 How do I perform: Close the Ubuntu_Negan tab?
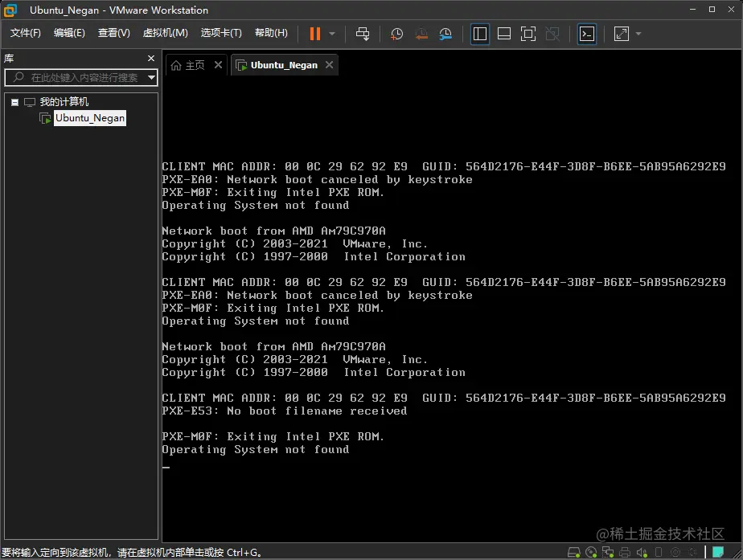point(330,65)
